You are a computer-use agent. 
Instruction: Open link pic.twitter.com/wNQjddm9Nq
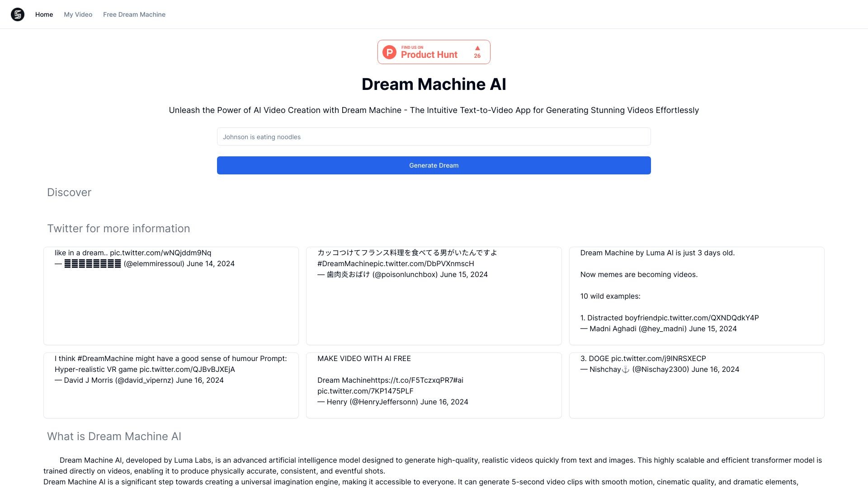(x=161, y=253)
